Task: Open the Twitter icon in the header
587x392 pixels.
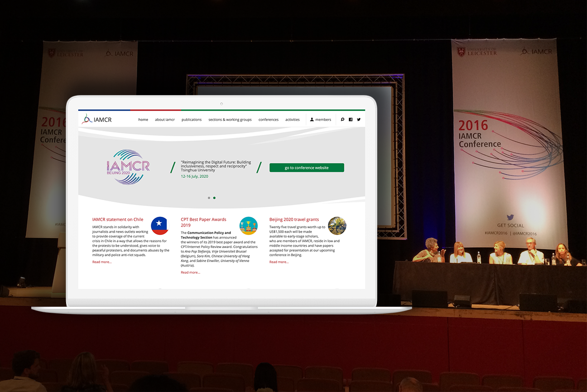Action: (x=359, y=120)
